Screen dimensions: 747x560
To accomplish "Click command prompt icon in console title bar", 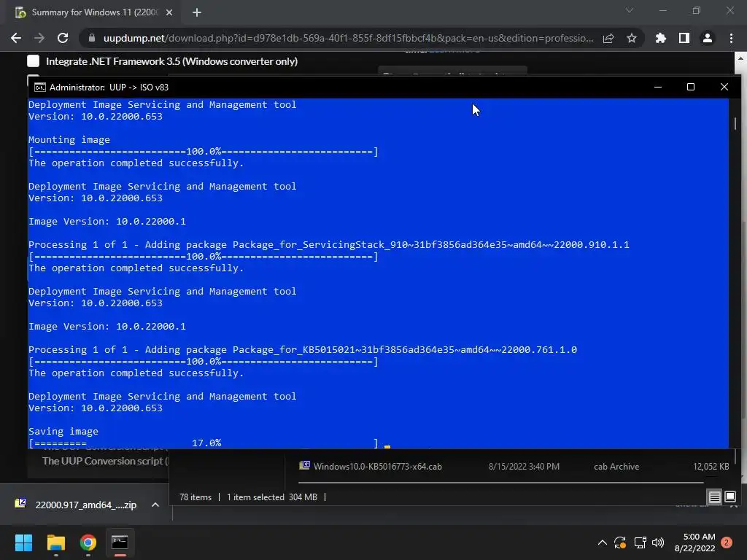I will tap(40, 87).
